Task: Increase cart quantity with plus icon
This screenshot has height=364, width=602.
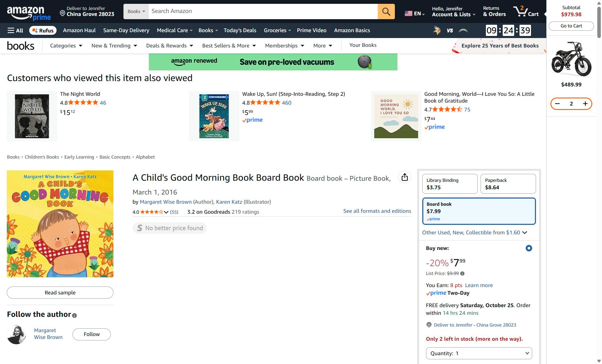Action: (x=585, y=104)
